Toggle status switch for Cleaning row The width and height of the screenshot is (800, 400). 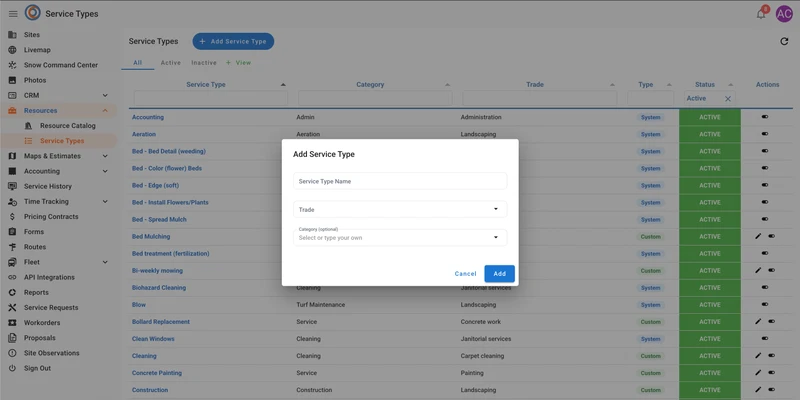[771, 356]
